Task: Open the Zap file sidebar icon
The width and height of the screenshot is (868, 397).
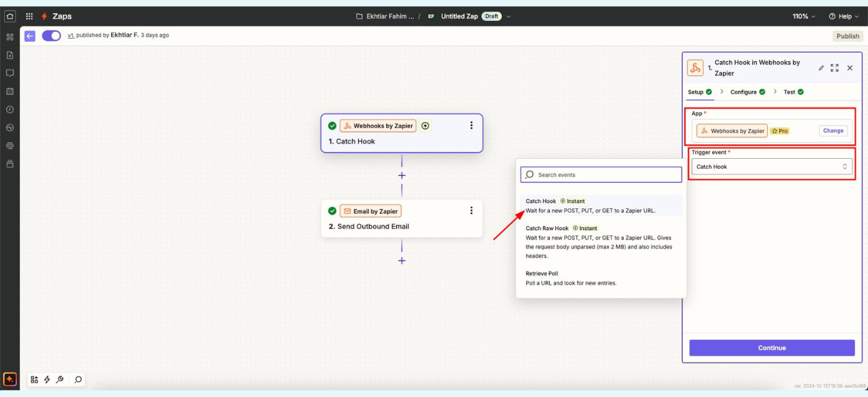Action: 9,55
